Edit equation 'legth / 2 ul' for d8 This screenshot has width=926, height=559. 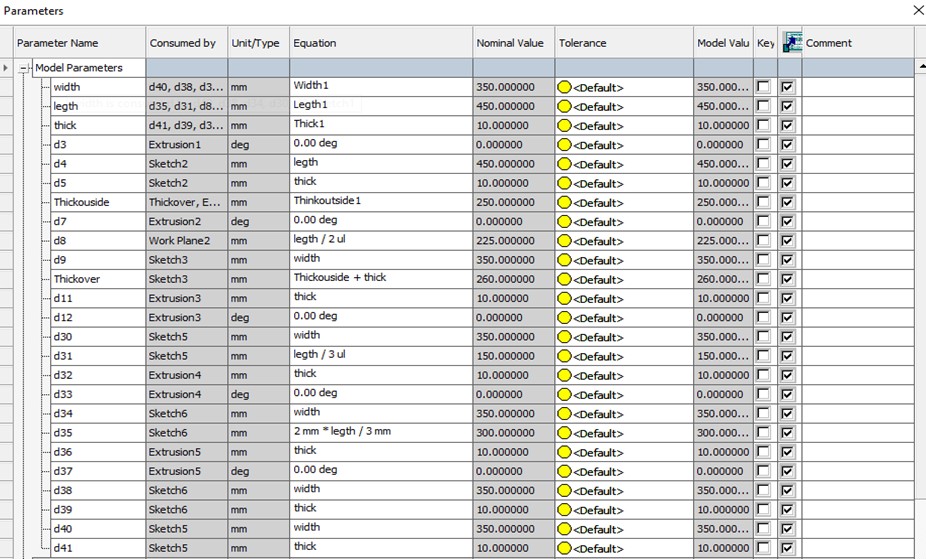tap(381, 240)
